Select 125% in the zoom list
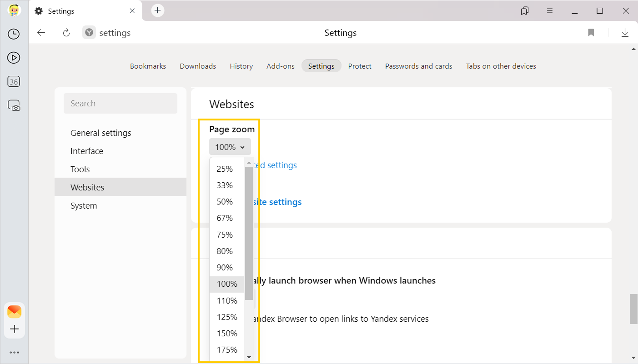 coord(227,317)
